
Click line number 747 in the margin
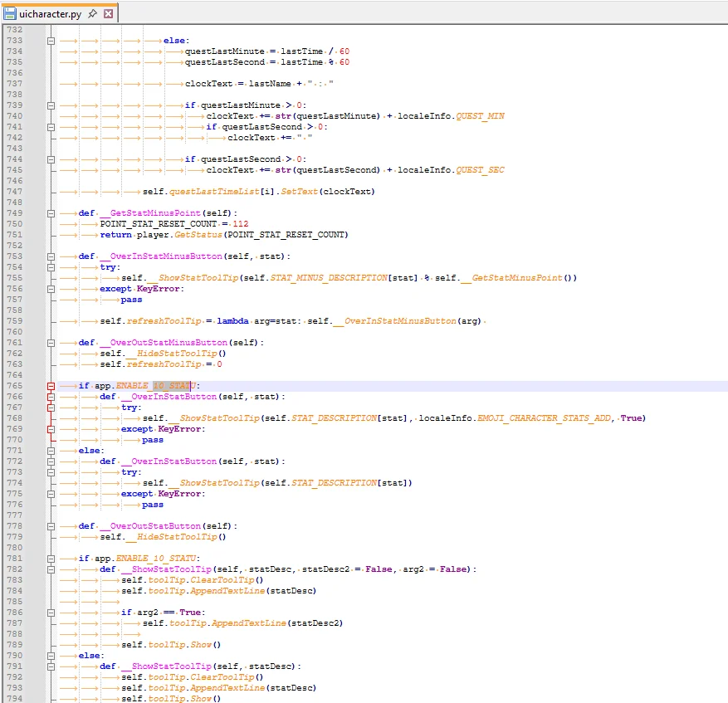pyautogui.click(x=14, y=192)
